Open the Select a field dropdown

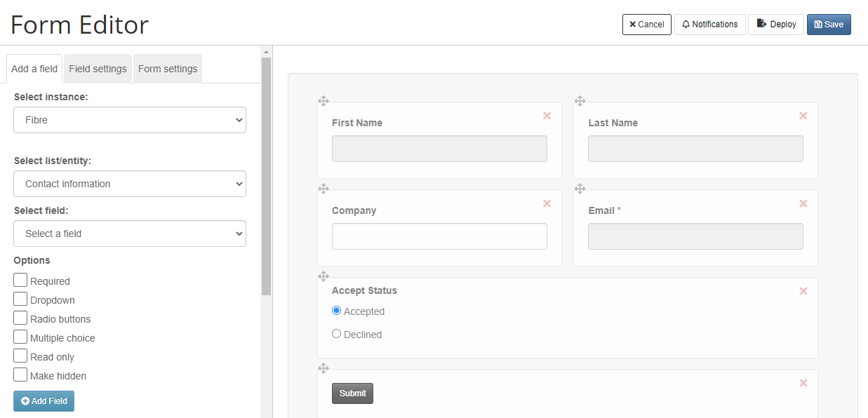point(130,234)
